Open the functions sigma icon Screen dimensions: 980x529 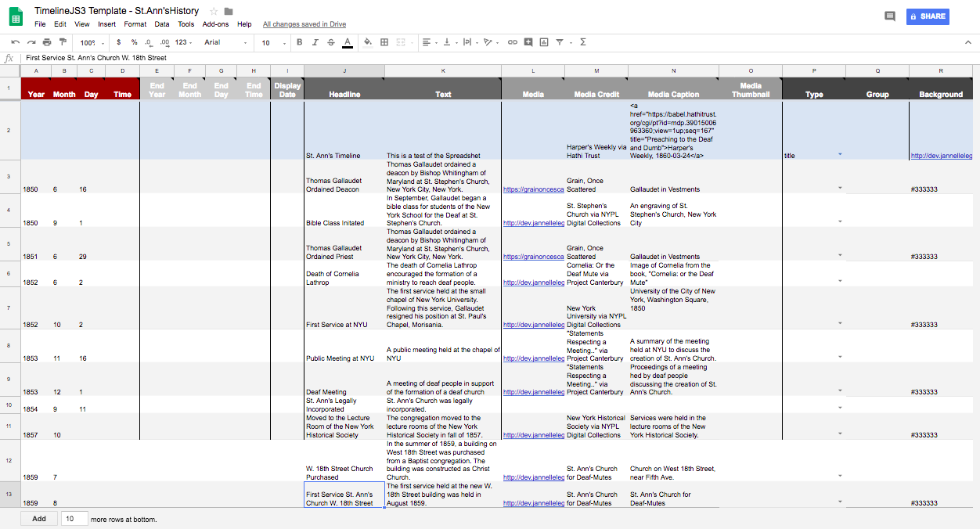583,42
